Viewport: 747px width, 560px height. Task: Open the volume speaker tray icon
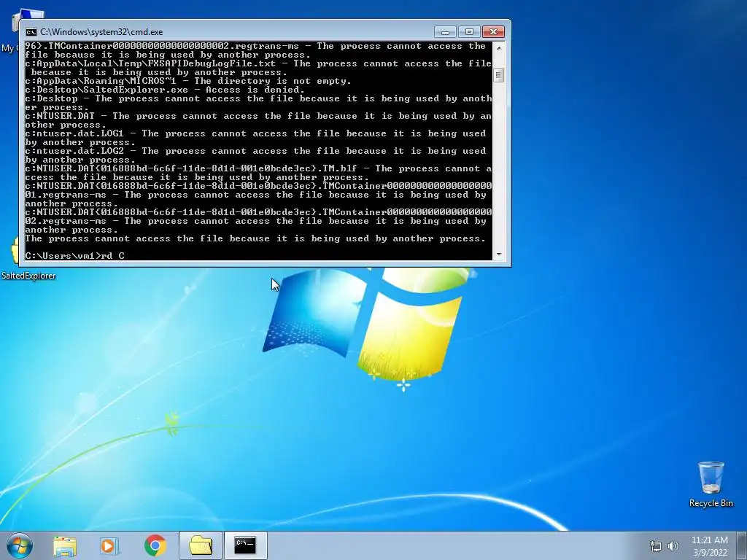[673, 546]
